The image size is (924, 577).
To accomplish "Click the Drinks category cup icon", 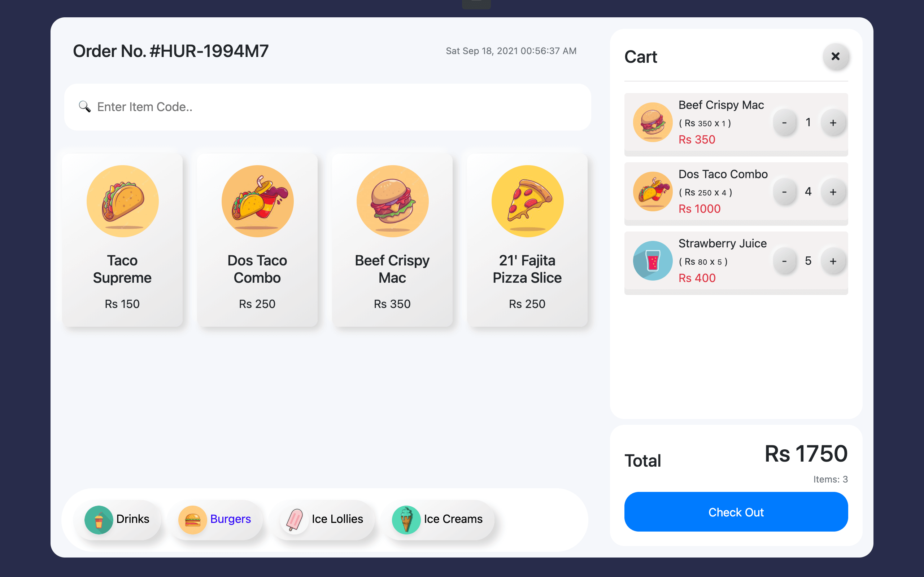I will point(99,519).
